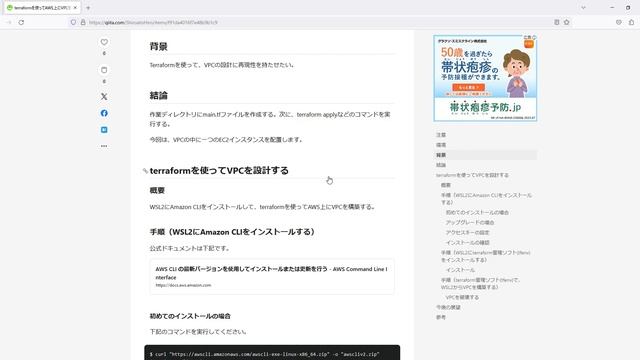This screenshot has height=360, width=640.
Task: Bookmark this page with the star icon
Action: [x=567, y=22]
